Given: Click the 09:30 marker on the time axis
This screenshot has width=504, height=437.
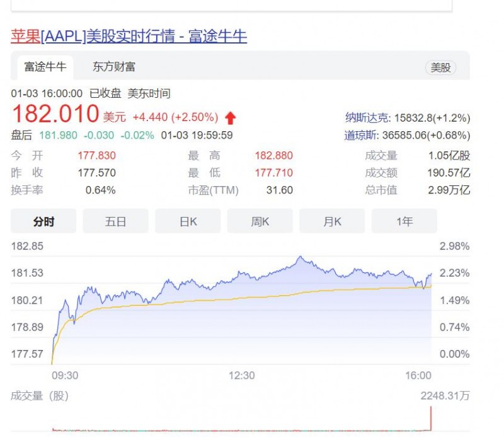Looking at the screenshot, I should tap(65, 375).
